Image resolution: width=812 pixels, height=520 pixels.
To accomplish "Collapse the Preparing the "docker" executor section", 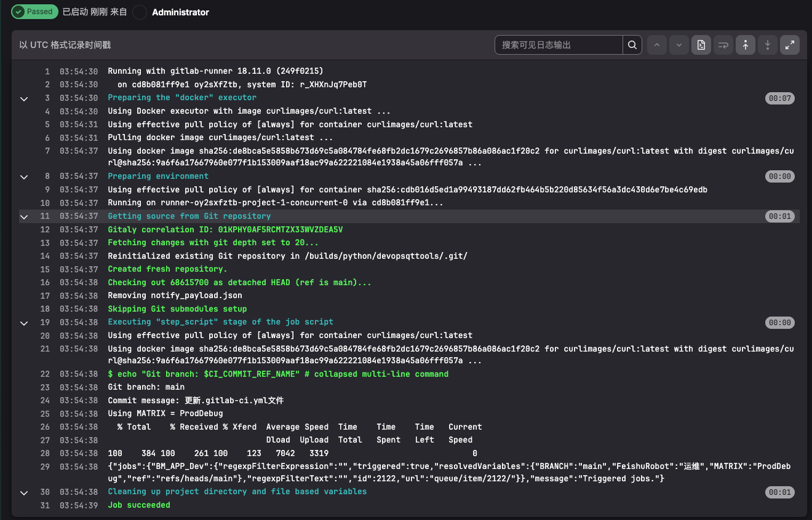I will [24, 98].
